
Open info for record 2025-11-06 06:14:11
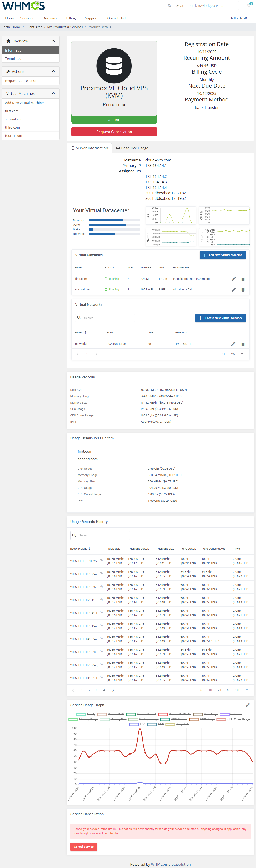(x=101, y=613)
